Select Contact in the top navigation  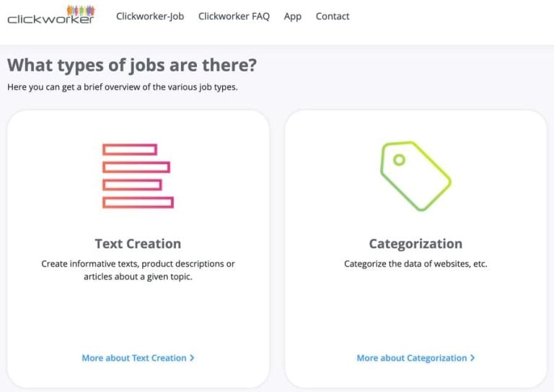point(333,16)
